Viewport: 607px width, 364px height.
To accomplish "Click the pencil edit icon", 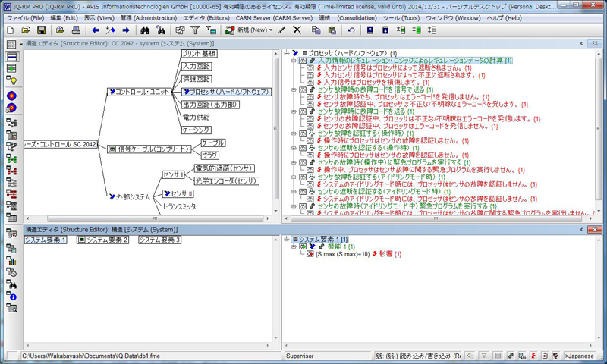I will coord(281,30).
